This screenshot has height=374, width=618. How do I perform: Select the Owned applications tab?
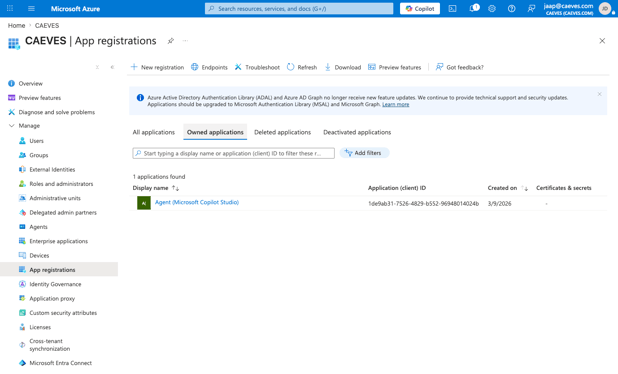[215, 132]
